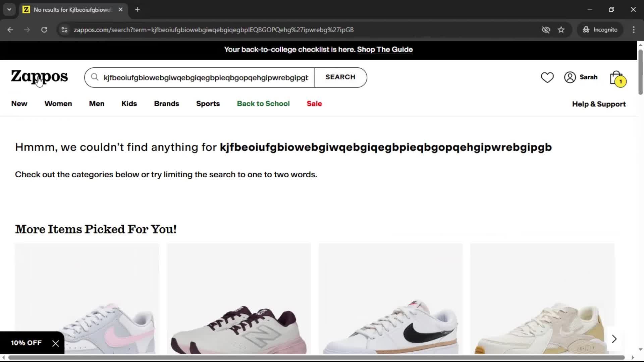This screenshot has height=362, width=644.
Task: Click the 10% OFF offer label
Action: [26, 343]
